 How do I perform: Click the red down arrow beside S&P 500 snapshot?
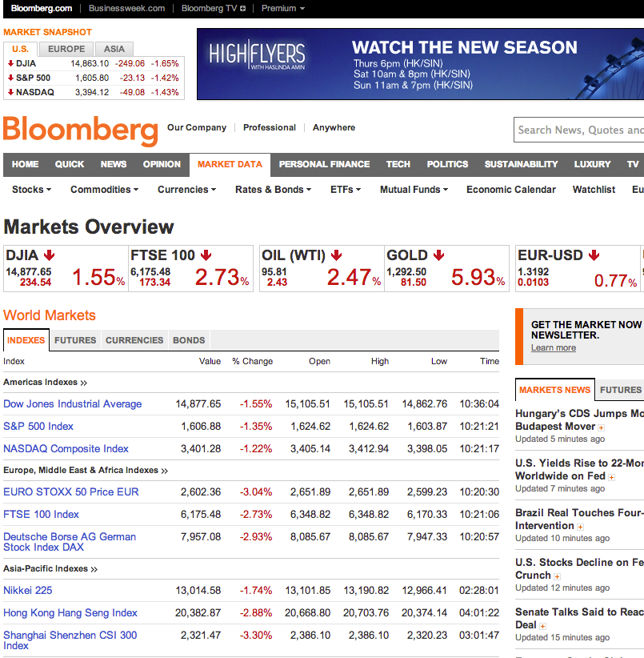(10, 78)
